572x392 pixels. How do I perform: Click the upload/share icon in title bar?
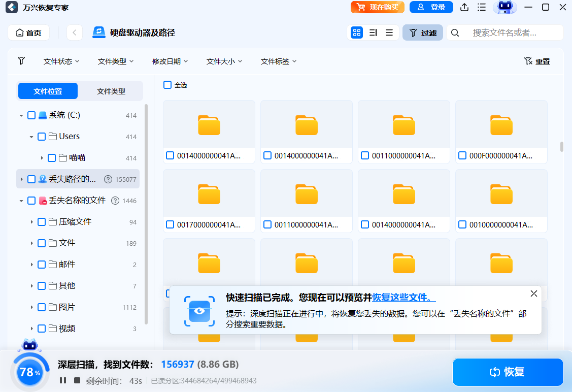[x=464, y=7]
